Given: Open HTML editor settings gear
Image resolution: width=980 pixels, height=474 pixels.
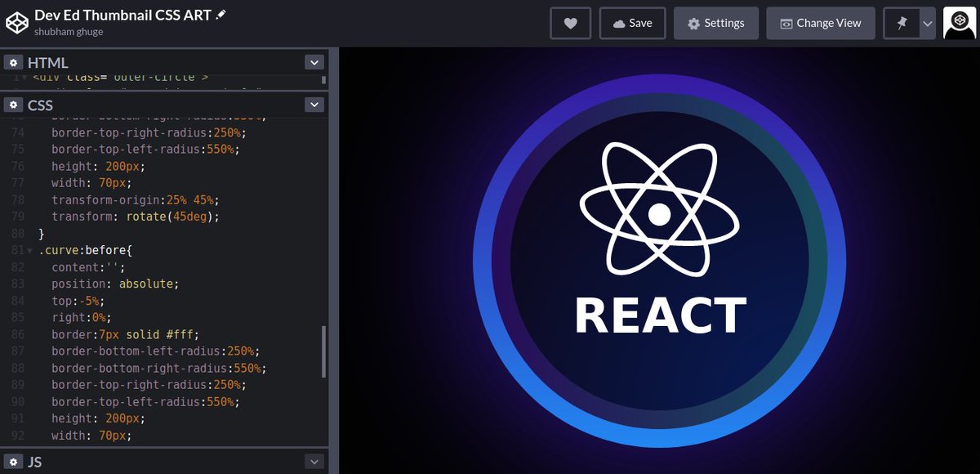Looking at the screenshot, I should [x=14, y=62].
